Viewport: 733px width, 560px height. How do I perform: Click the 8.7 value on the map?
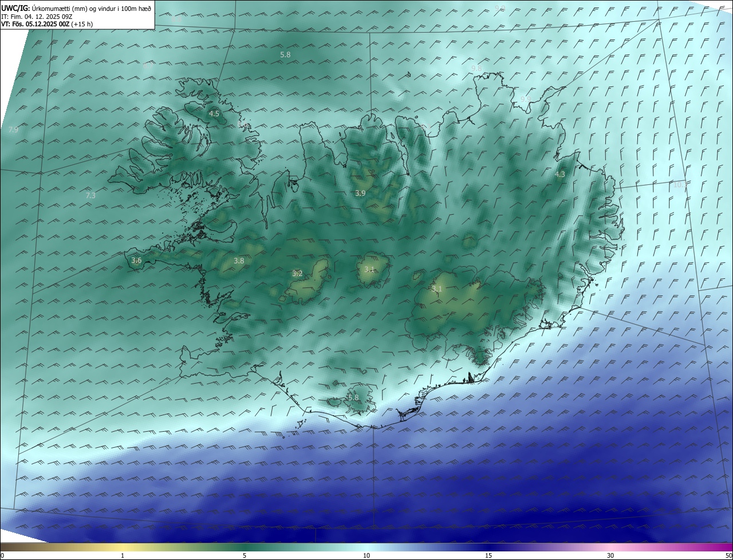[x=148, y=66]
